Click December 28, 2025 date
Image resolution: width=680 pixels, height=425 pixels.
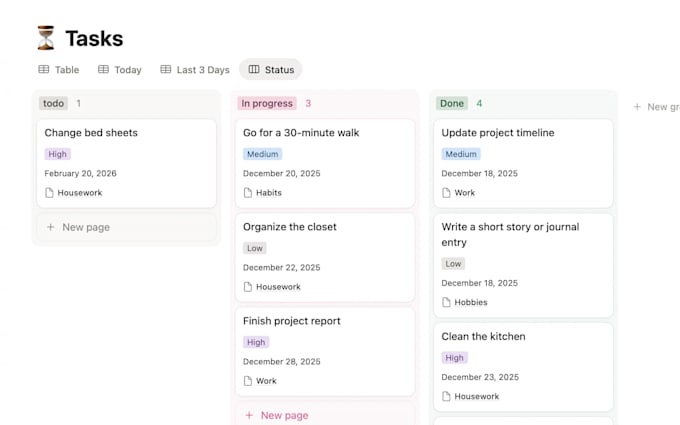tap(281, 362)
